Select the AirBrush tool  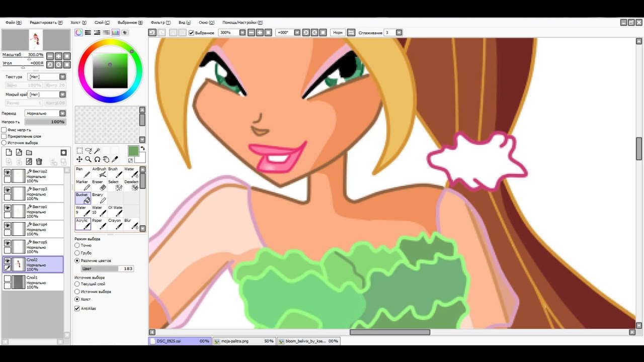click(x=99, y=172)
